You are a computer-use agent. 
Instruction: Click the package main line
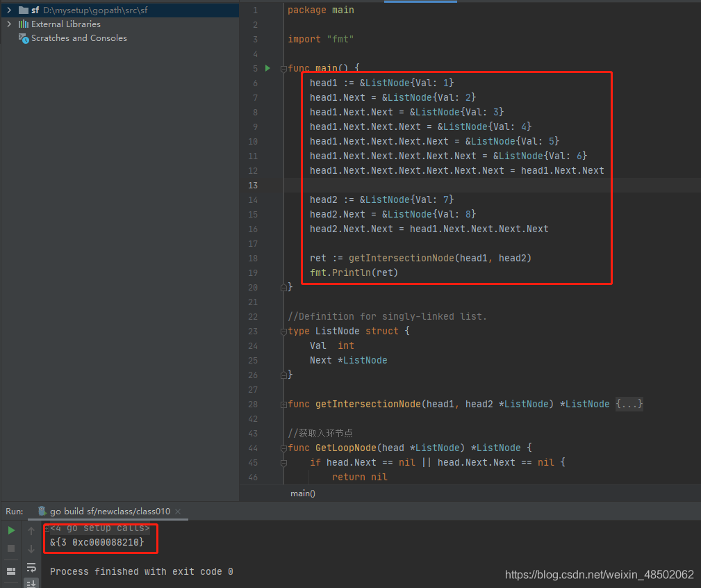320,10
